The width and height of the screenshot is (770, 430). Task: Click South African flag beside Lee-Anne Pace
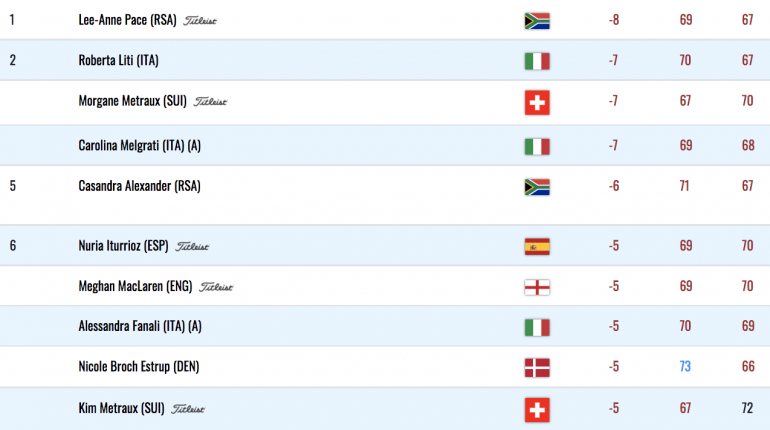coord(537,21)
